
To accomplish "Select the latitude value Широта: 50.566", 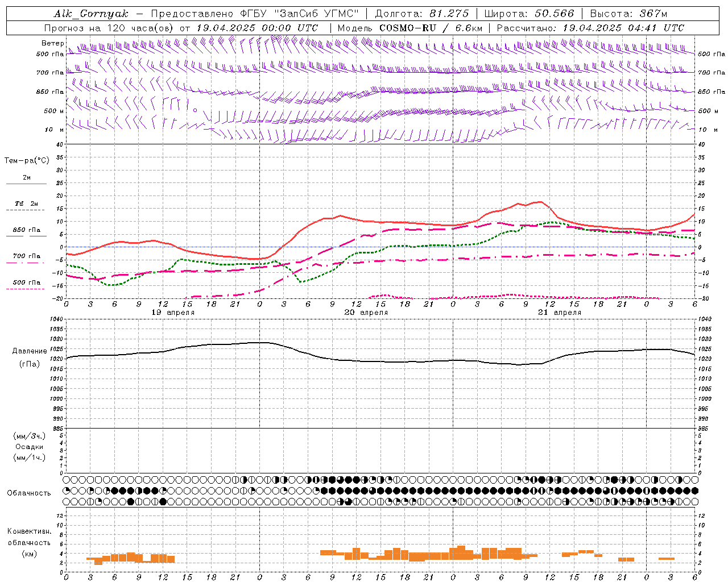I will pyautogui.click(x=529, y=14).
